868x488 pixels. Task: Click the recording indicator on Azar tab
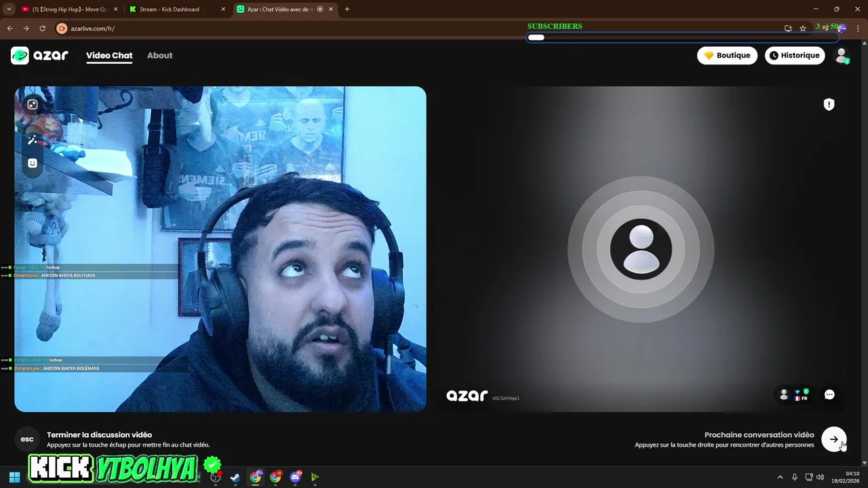(320, 9)
